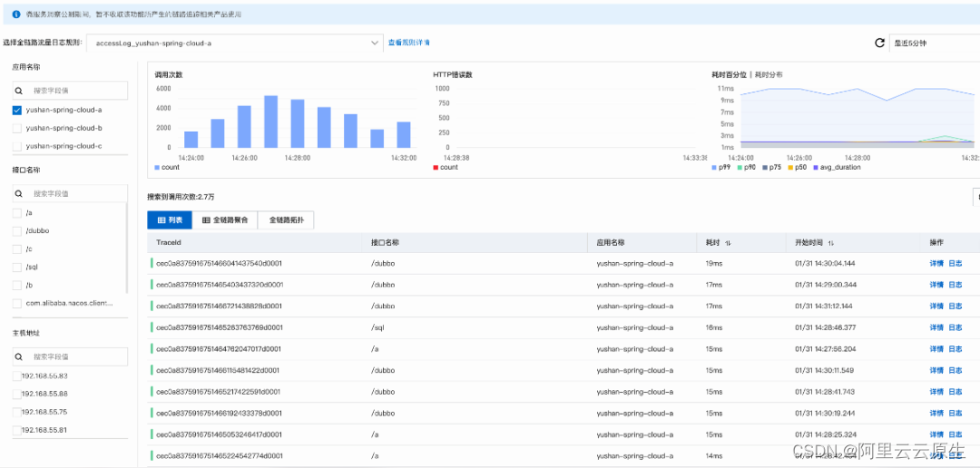Image resolution: width=980 pixels, height=468 pixels.
Task: Check the yushan-spring-cloud-c checkbox
Action: click(x=17, y=146)
